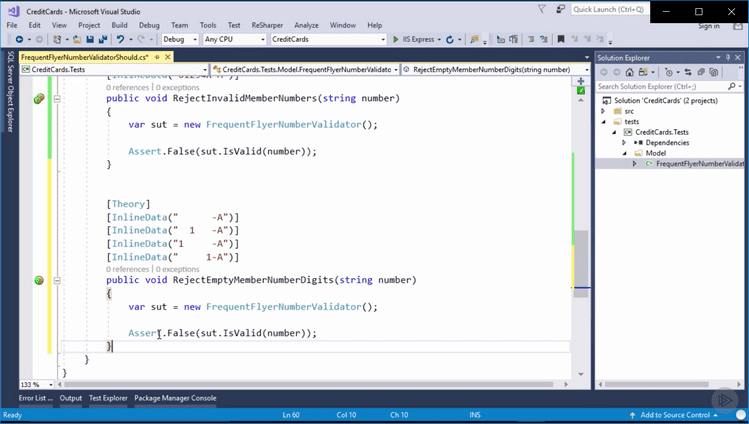Image resolution: width=749 pixels, height=424 pixels.
Task: Open the Edit menu
Action: [34, 25]
